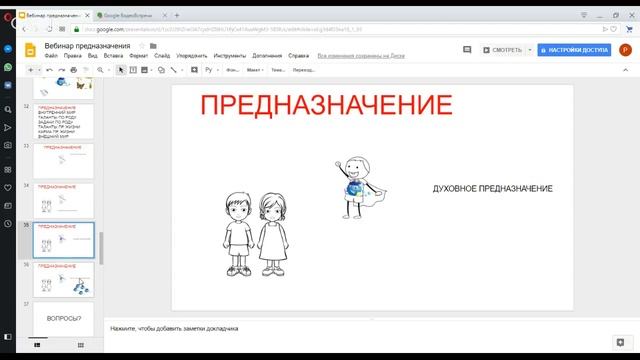Open the Инструменты menu
The width and height of the screenshot is (640, 360).
coord(230,56)
